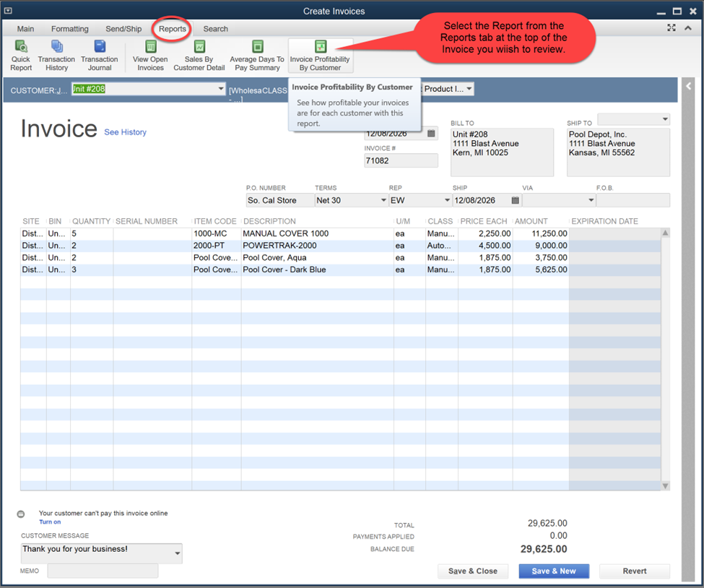
Task: Open the calendar beside the SHIP date
Action: [515, 200]
